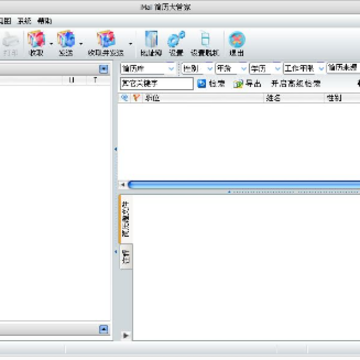This screenshot has height=360, width=360.
Task: Open the dropdown arrow next to Receive (收取)
Action: point(51,44)
